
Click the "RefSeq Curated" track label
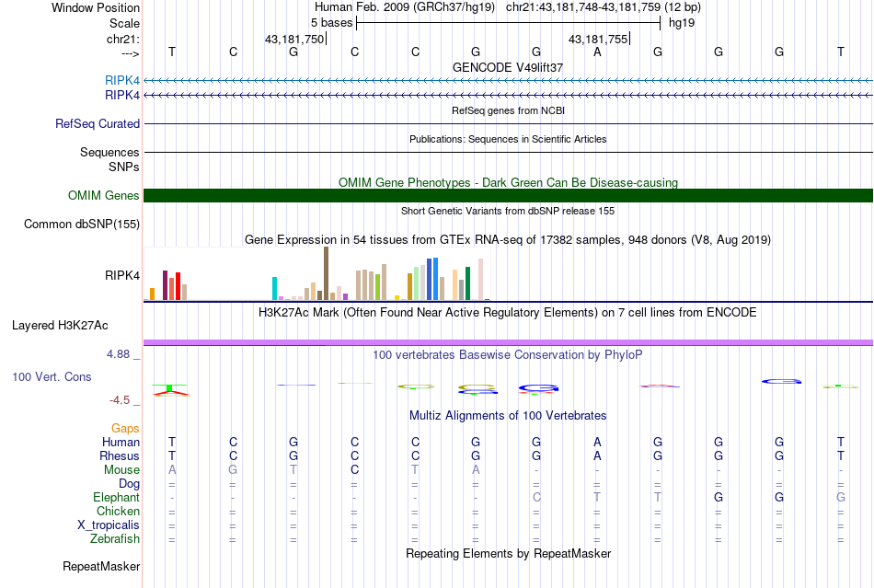coord(97,123)
